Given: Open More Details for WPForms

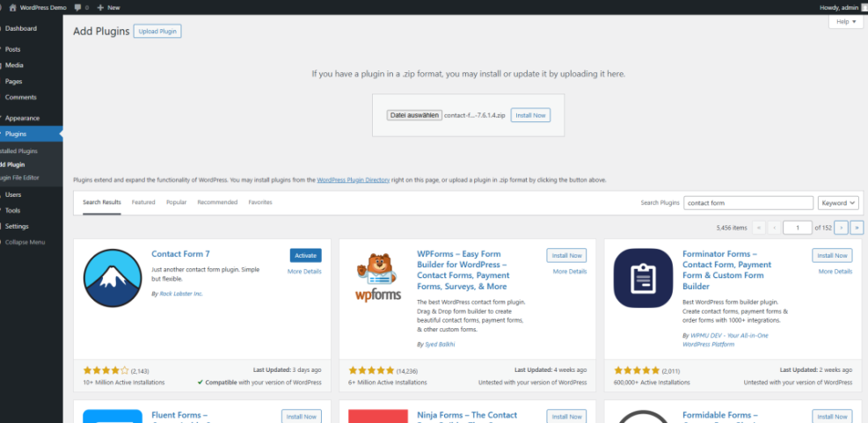Looking at the screenshot, I should coord(570,272).
